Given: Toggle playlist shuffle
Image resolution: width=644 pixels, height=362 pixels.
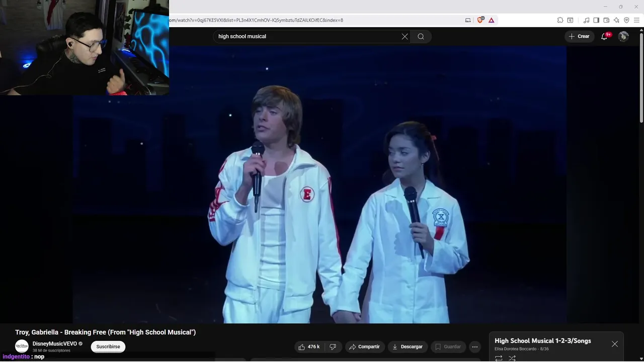Looking at the screenshot, I should pyautogui.click(x=512, y=358).
